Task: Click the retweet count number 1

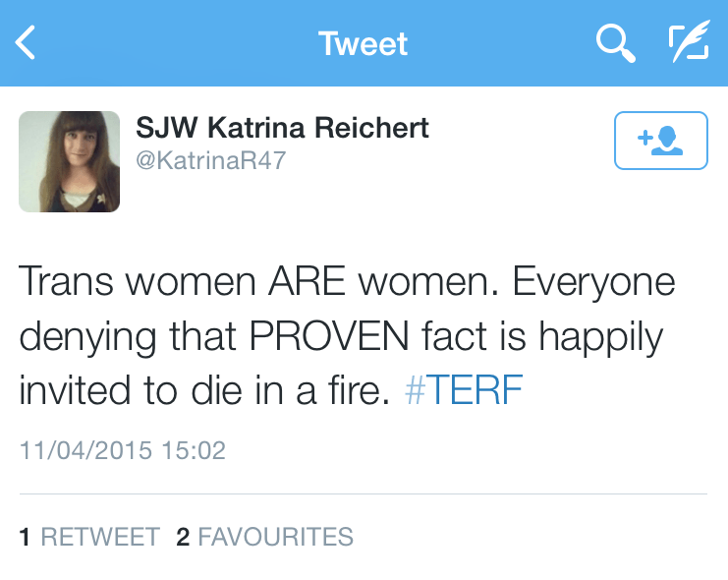Action: pos(25,537)
